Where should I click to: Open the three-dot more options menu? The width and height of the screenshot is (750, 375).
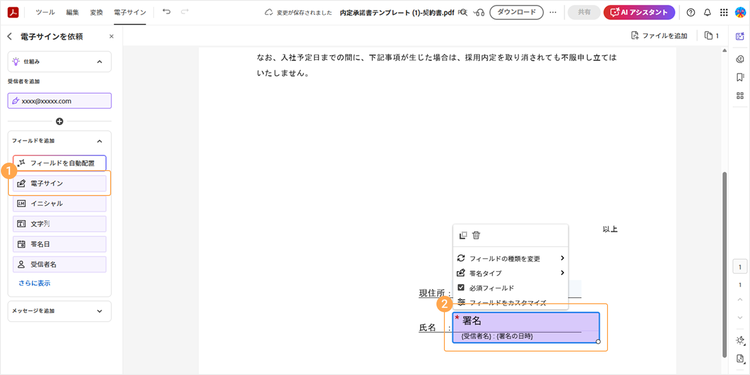pos(553,12)
